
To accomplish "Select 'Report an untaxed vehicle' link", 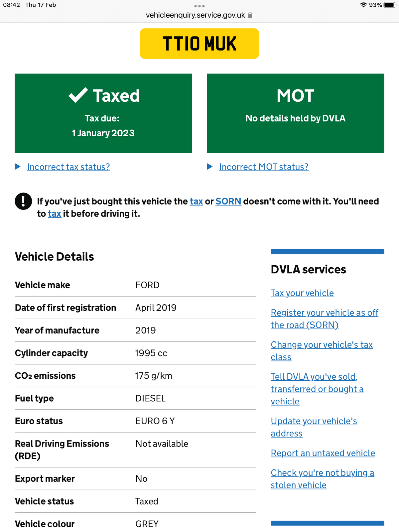I will (x=323, y=453).
